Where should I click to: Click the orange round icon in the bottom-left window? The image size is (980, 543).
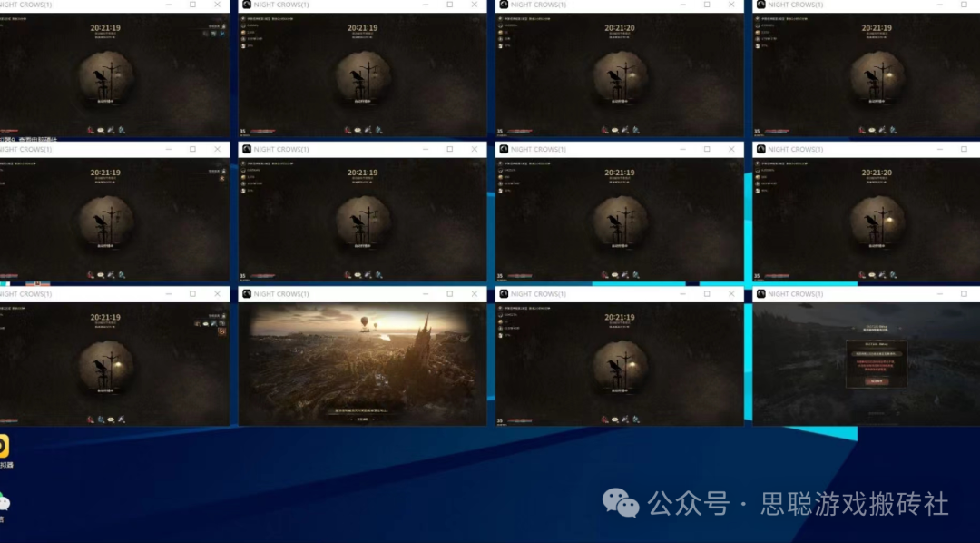(x=221, y=331)
